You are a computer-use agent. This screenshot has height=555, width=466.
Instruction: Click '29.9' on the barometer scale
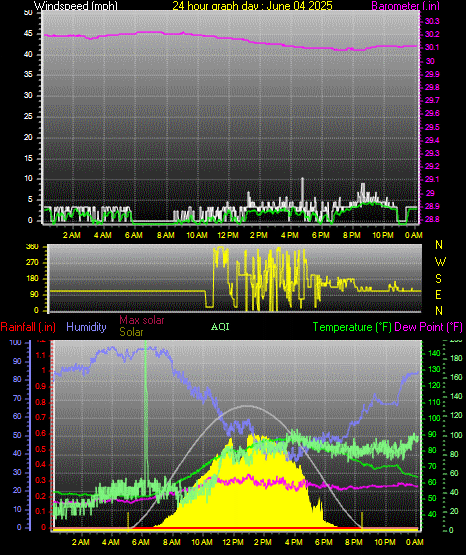(432, 74)
